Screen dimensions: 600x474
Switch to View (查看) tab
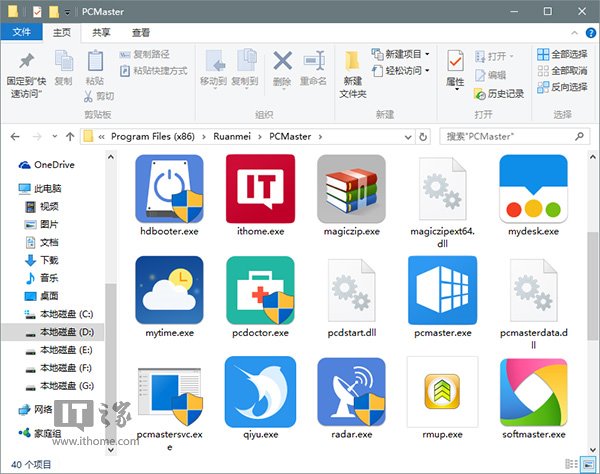click(140, 33)
